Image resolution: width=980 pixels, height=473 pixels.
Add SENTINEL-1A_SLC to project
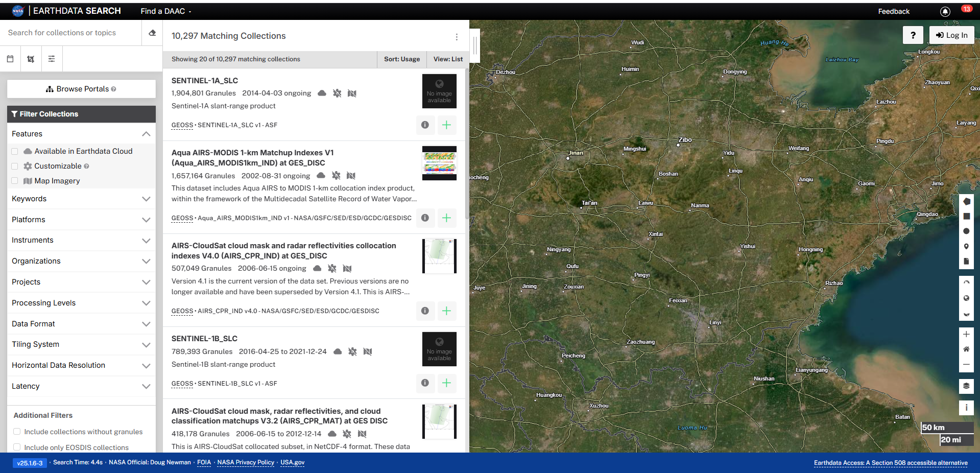pos(446,125)
